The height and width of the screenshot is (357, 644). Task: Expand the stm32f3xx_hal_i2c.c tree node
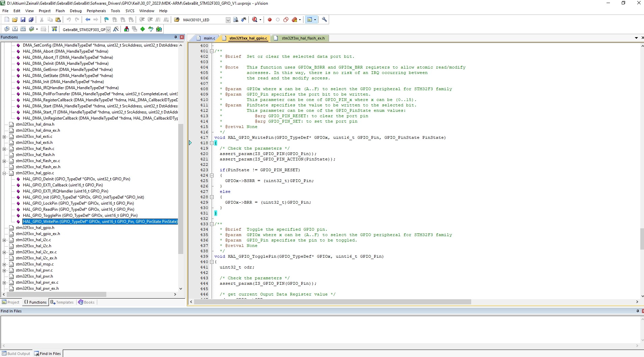pyautogui.click(x=4, y=240)
